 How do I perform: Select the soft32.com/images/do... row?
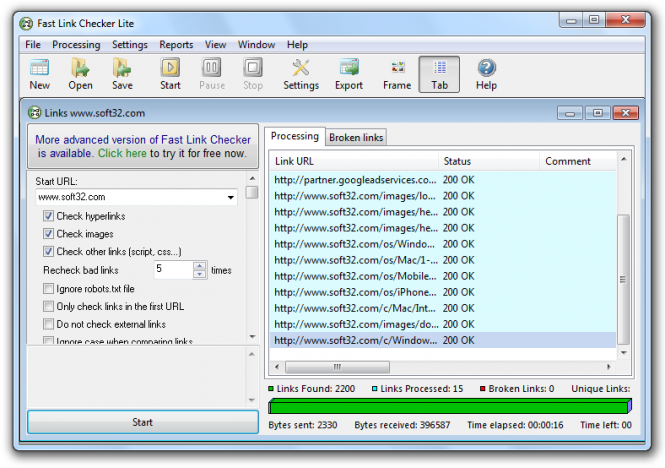tap(443, 325)
